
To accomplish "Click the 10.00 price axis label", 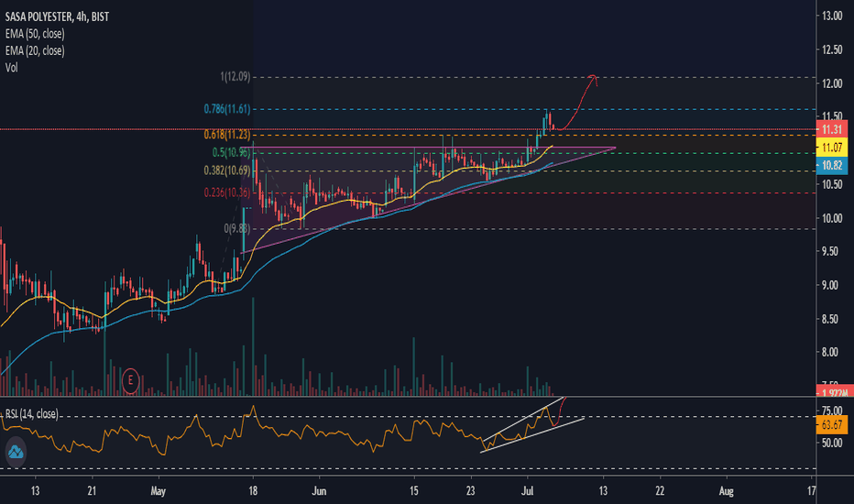I will point(832,218).
